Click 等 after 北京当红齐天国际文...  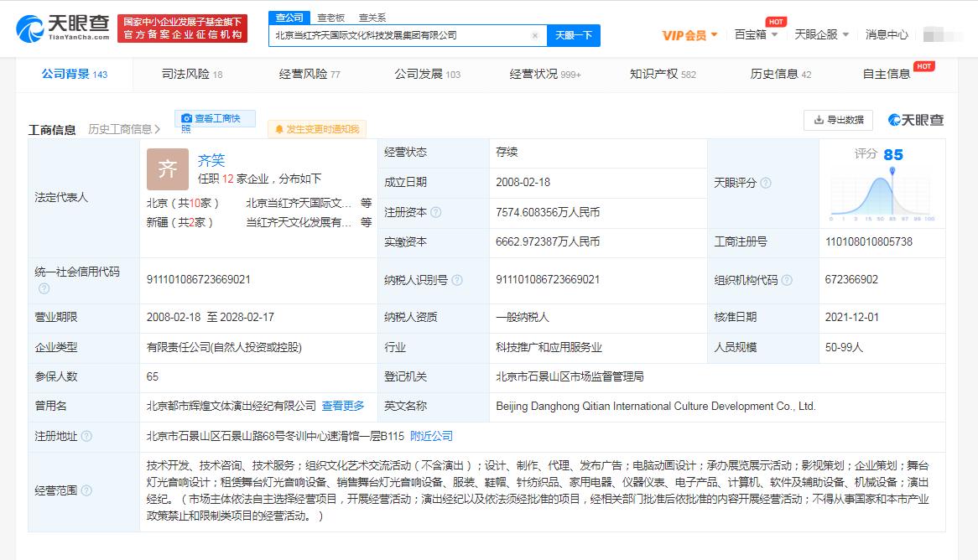click(367, 204)
